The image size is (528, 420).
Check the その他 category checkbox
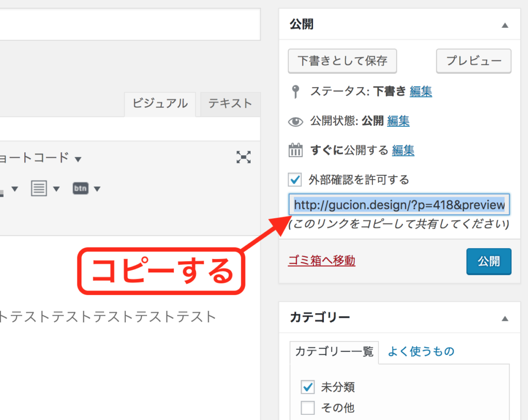308,408
